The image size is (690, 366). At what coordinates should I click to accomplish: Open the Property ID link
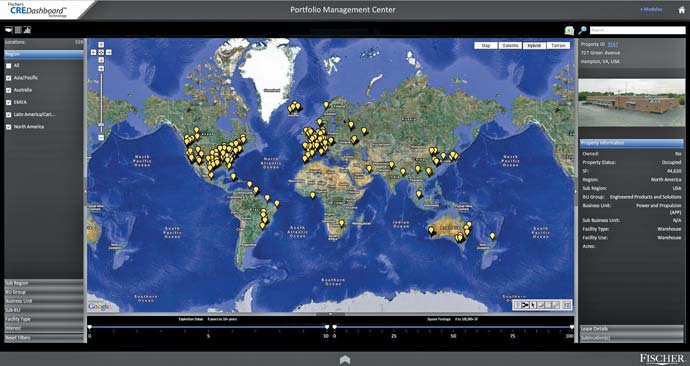click(613, 44)
